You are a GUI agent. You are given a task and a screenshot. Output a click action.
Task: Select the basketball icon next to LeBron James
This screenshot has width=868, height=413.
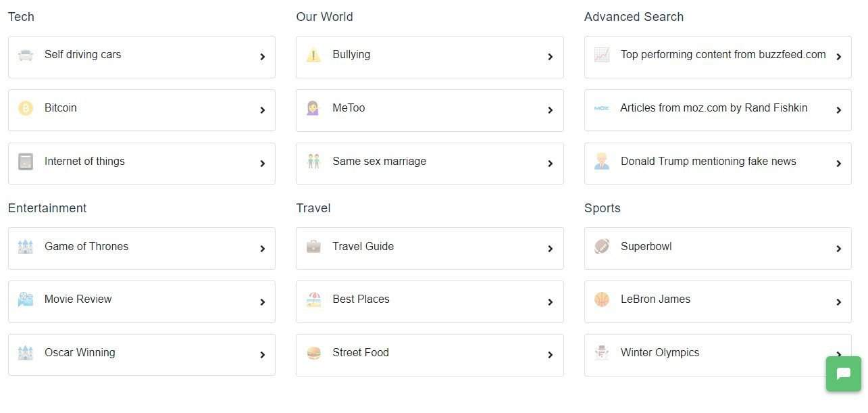(x=601, y=299)
